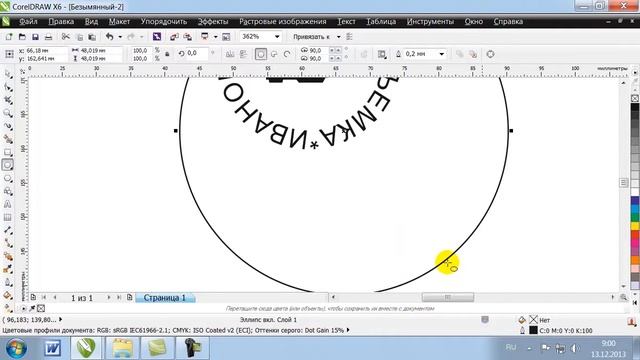Choose the Ellipse shape mode button
This screenshot has height=360, width=640.
tap(261, 54)
